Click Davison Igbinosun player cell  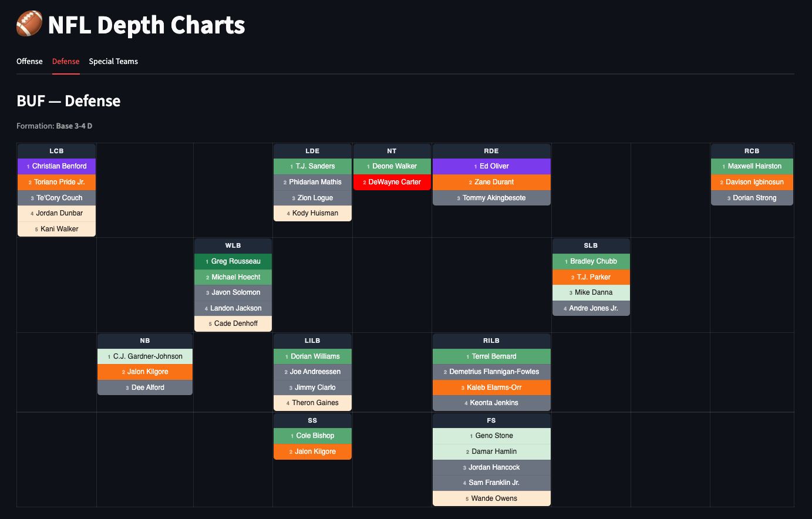point(752,182)
